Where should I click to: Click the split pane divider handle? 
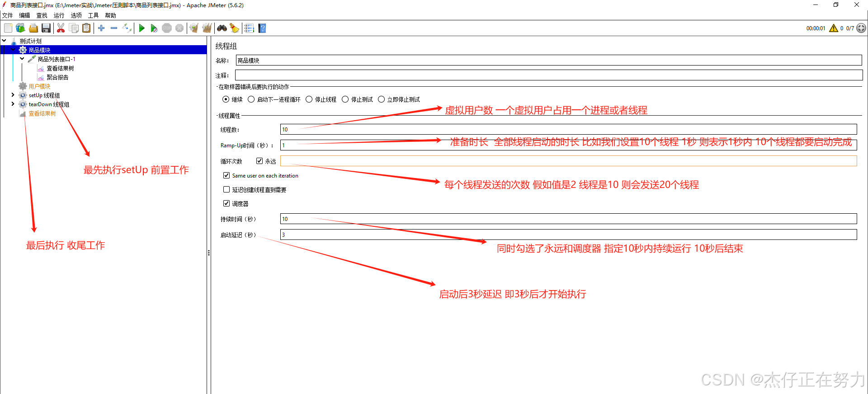tap(209, 253)
